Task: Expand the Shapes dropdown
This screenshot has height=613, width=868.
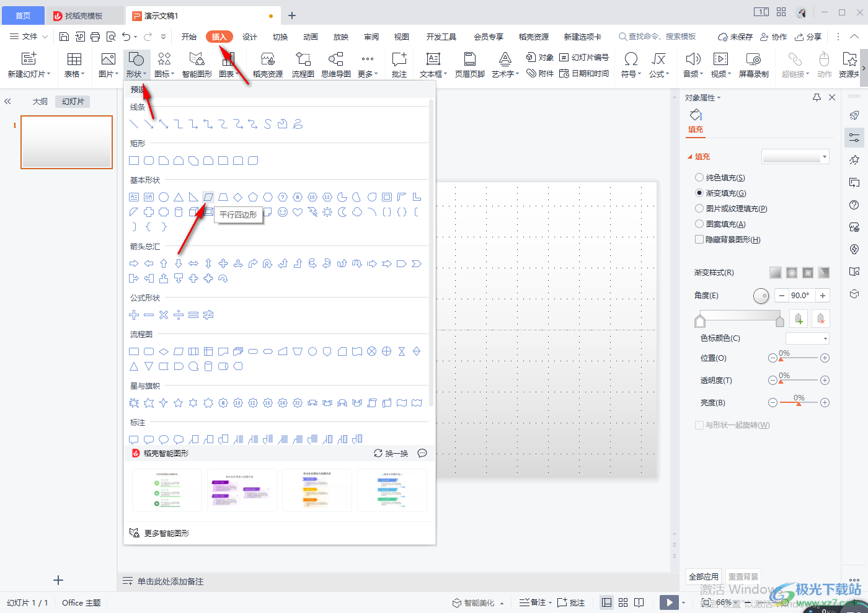Action: click(x=136, y=74)
